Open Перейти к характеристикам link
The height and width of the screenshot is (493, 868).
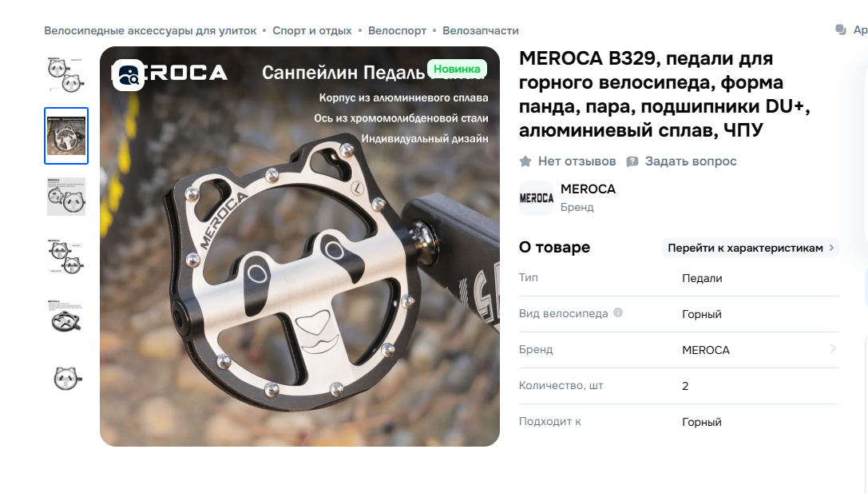[750, 248]
